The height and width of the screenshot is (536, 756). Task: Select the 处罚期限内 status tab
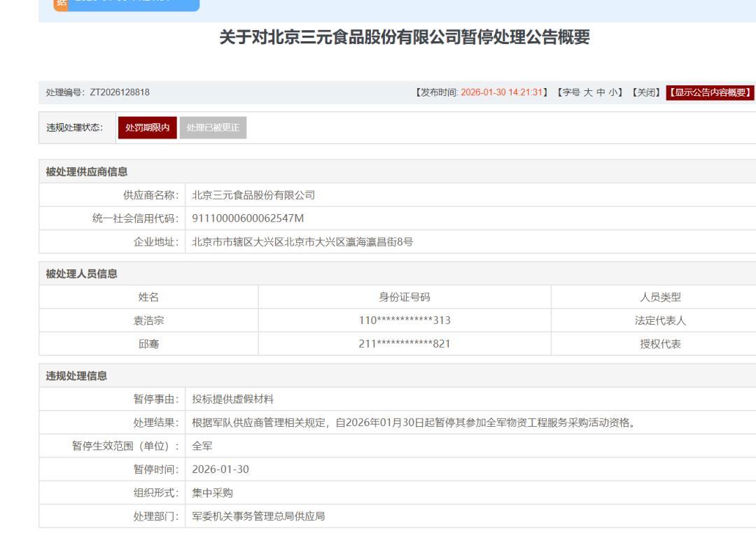coord(142,127)
